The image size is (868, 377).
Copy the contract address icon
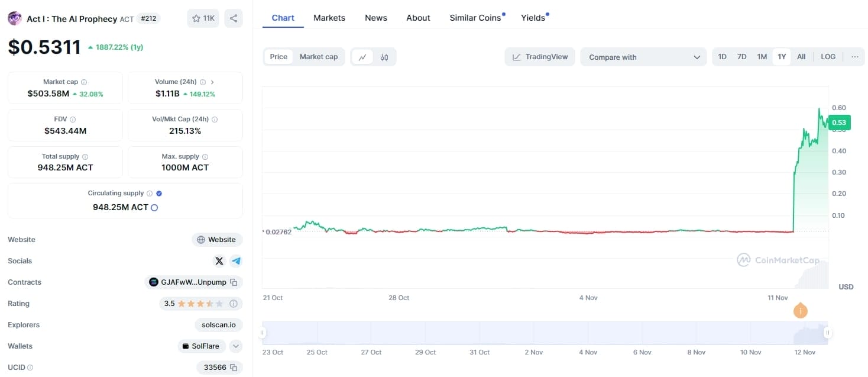pyautogui.click(x=234, y=282)
